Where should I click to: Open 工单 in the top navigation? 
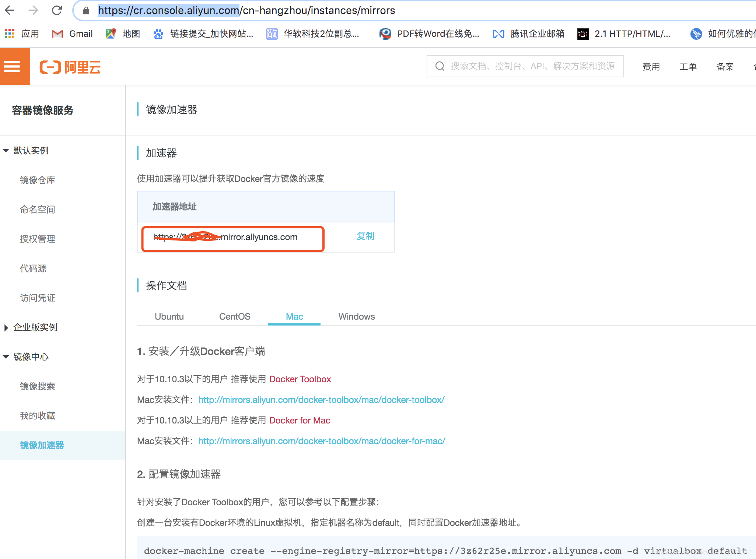pyautogui.click(x=688, y=67)
